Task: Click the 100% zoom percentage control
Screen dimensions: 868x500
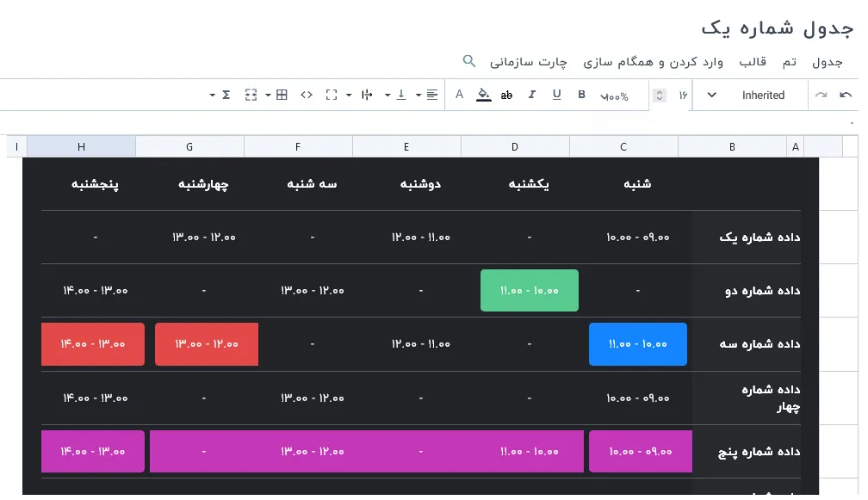Action: click(615, 96)
